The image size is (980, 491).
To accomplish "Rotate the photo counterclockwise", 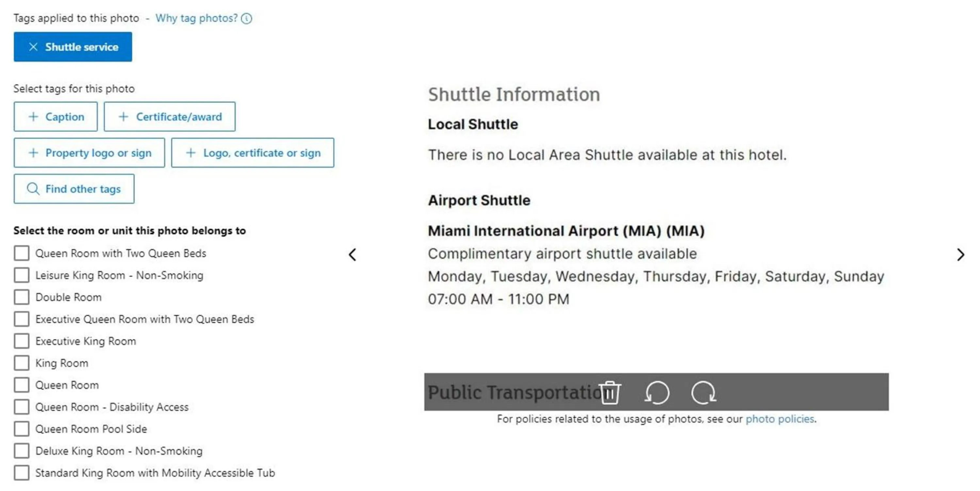I will pos(656,393).
